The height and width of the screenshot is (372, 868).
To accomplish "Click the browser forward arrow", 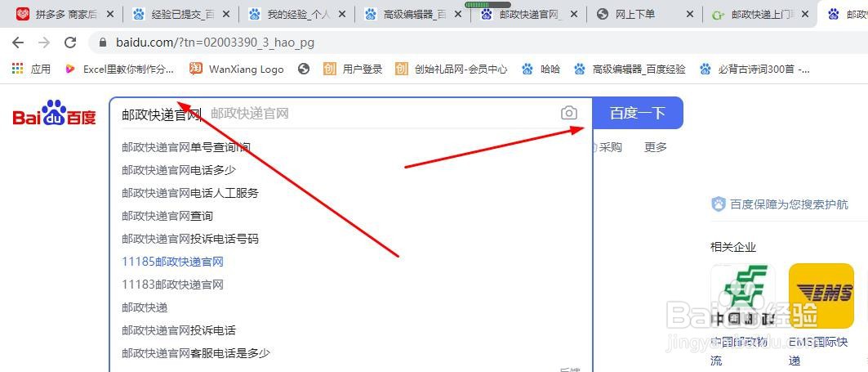I will [x=44, y=43].
